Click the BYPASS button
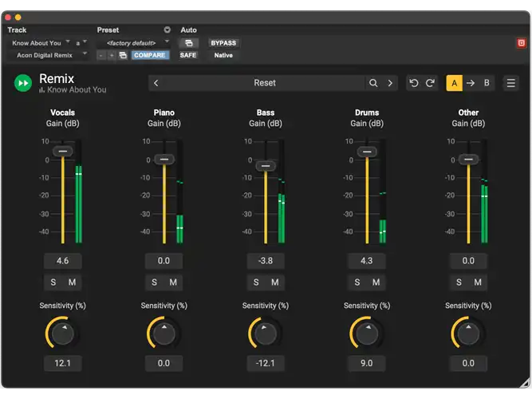This screenshot has height=399, width=532. [x=223, y=43]
